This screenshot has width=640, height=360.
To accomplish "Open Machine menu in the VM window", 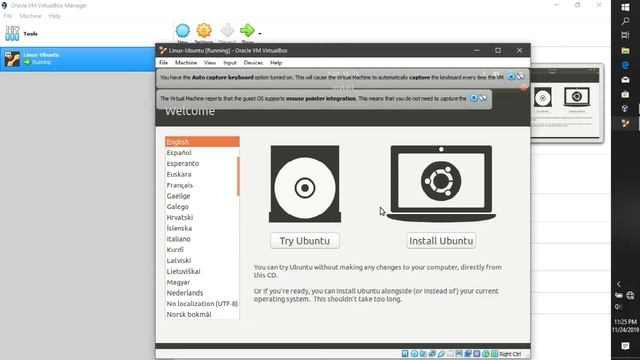I will [x=186, y=62].
